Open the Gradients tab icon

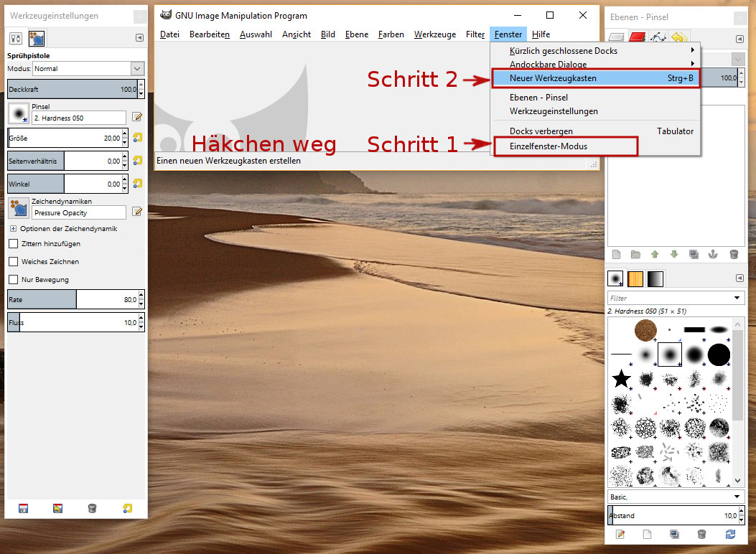tap(655, 278)
